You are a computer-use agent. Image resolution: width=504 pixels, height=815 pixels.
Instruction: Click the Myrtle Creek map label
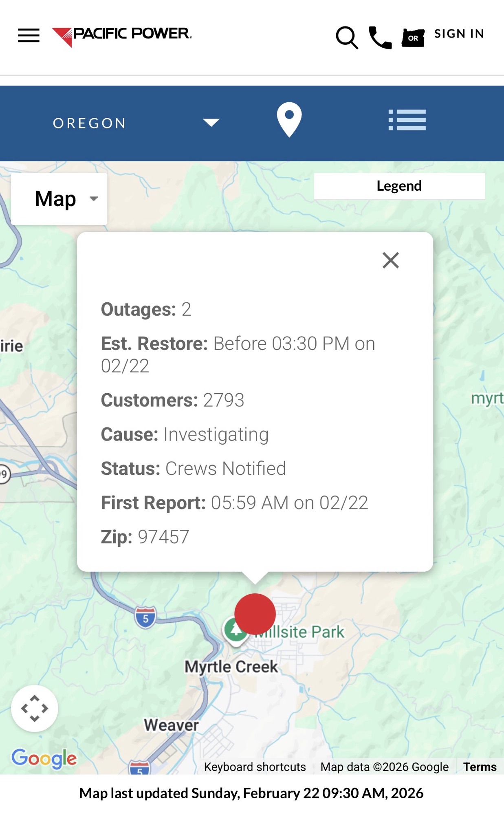click(231, 667)
